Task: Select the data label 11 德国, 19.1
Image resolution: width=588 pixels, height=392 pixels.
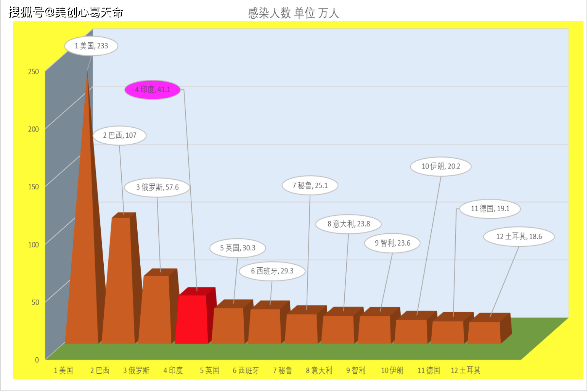Action: click(490, 209)
